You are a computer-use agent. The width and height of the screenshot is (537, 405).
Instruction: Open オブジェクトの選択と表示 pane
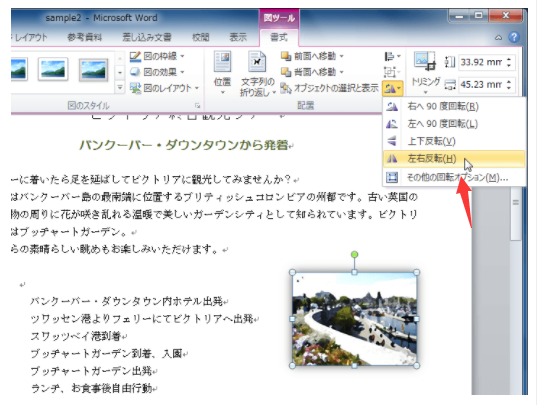click(x=329, y=88)
